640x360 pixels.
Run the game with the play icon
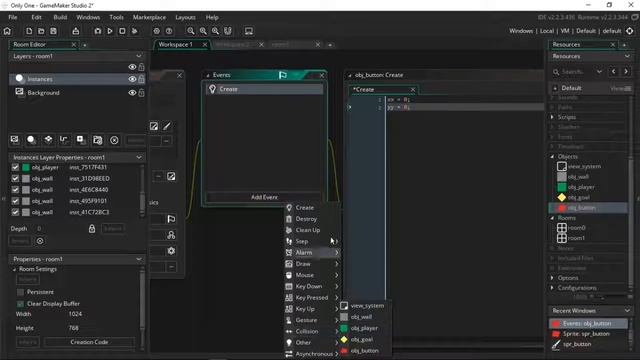click(110, 31)
